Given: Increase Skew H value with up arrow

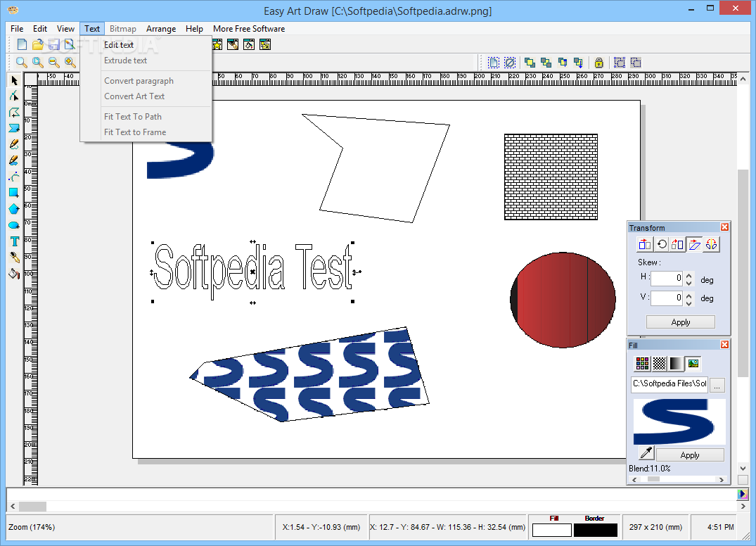Looking at the screenshot, I should point(689,275).
